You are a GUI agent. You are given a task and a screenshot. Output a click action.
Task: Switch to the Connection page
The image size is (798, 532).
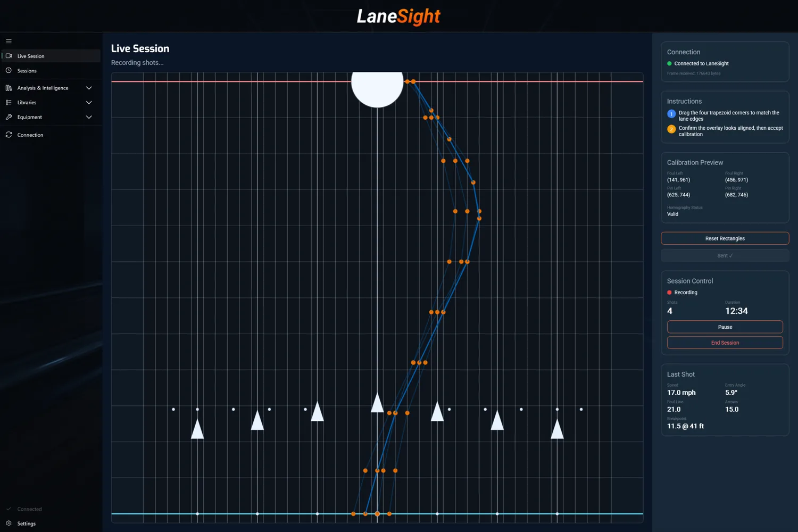click(30, 135)
